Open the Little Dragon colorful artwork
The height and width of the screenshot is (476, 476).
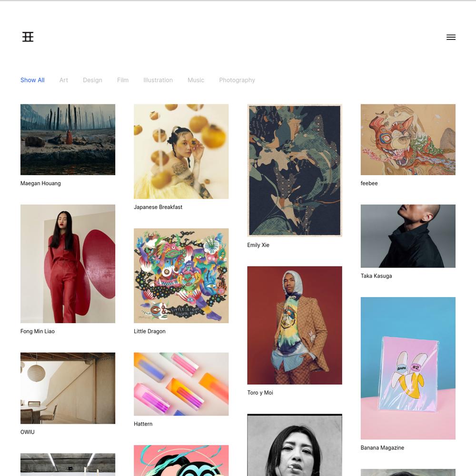[181, 276]
